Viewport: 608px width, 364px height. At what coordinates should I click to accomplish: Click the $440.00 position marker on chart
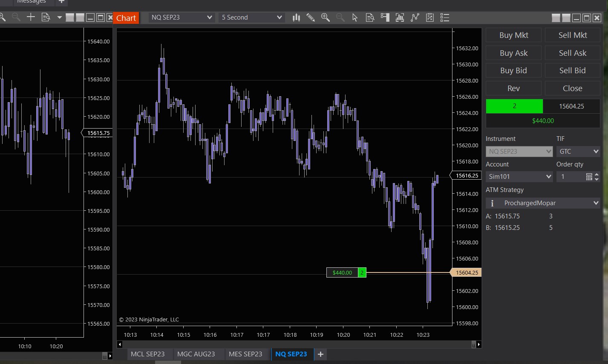click(342, 272)
